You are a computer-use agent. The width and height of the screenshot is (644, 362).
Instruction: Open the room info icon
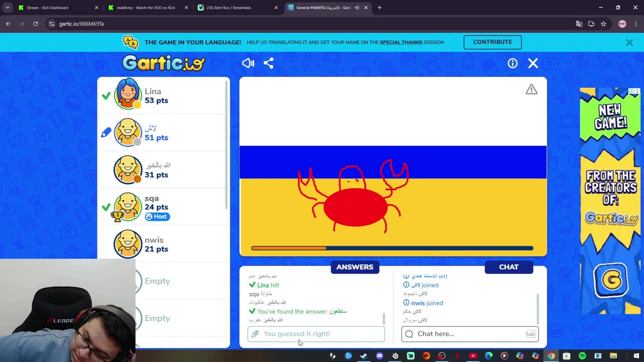pos(512,63)
